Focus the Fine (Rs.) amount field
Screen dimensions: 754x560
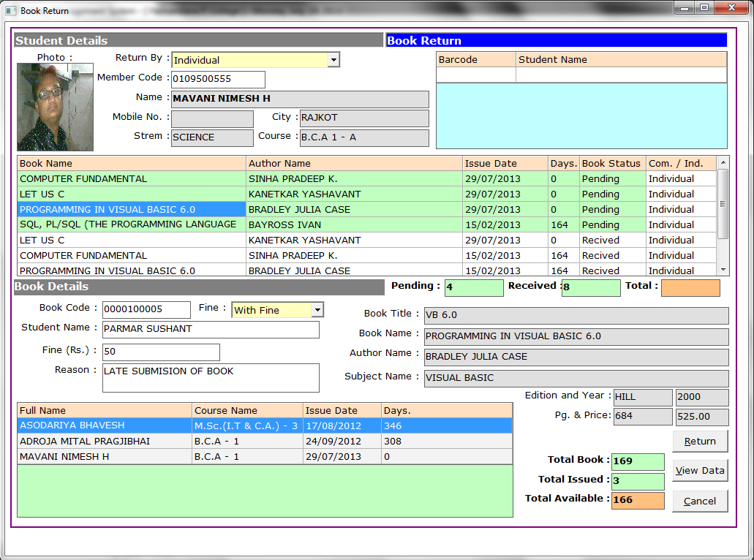coord(161,352)
